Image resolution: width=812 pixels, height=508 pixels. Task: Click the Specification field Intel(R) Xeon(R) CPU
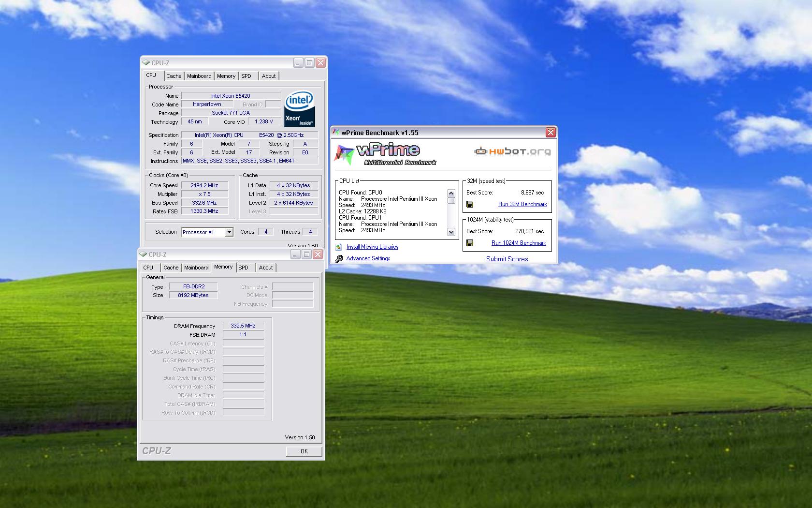[x=249, y=135]
